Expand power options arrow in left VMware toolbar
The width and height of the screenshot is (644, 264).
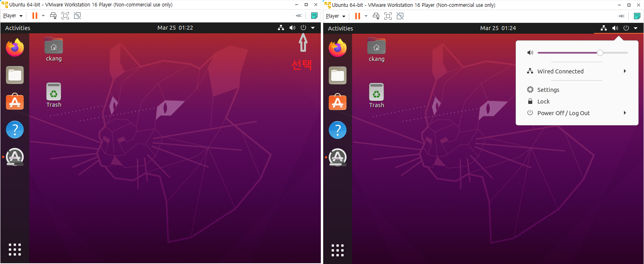coord(43,16)
